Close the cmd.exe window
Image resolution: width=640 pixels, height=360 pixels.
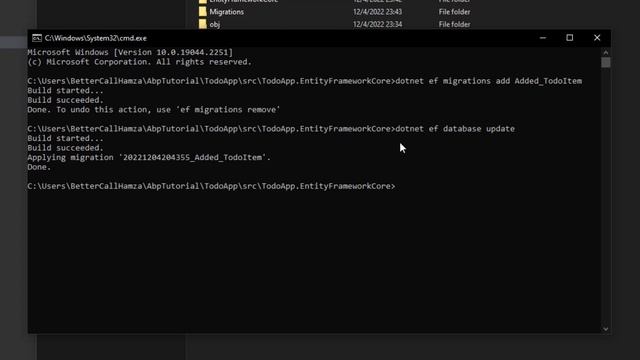pos(597,38)
